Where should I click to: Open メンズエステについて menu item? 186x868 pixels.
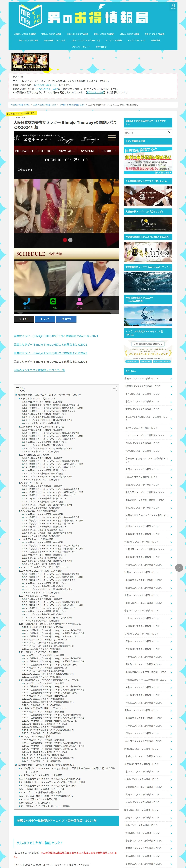(136, 41)
